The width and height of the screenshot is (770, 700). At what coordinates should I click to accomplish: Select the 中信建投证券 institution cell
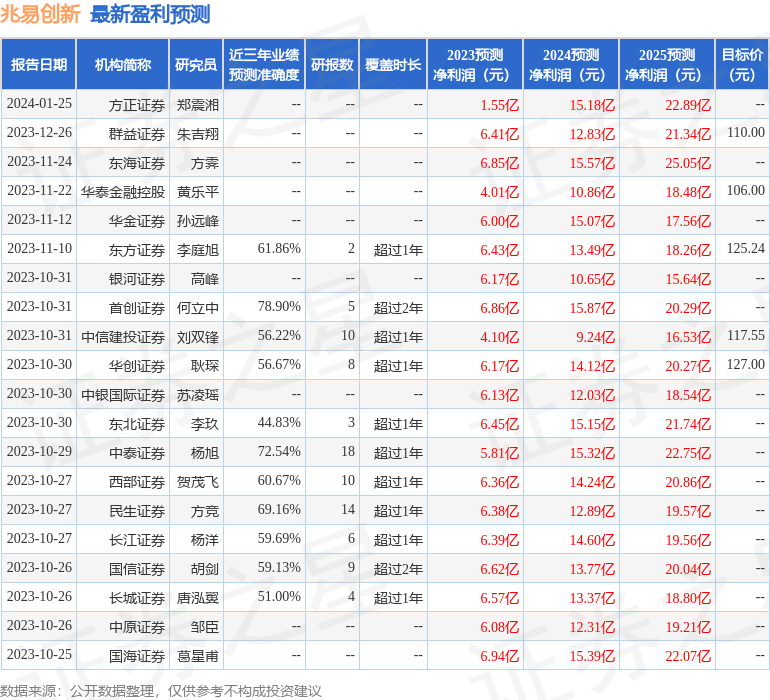point(123,337)
